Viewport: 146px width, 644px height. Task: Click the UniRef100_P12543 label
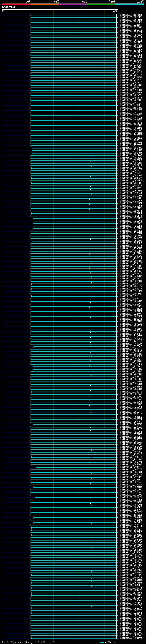click(131, 492)
